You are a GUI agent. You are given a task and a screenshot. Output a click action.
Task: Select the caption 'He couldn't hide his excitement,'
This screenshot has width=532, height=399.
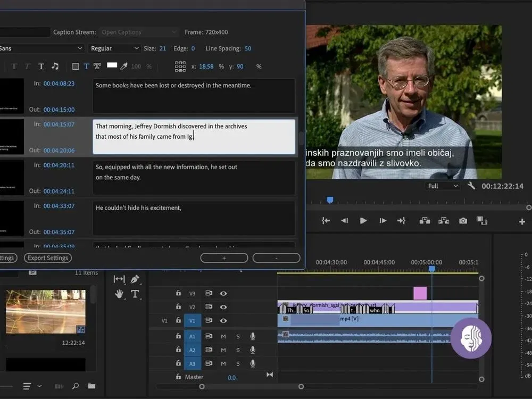click(194, 218)
